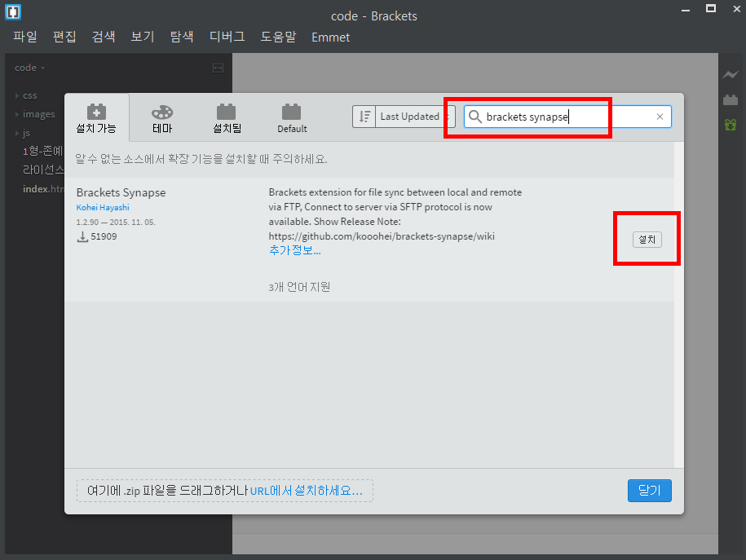The height and width of the screenshot is (560, 746).
Task: Open the 보기 menu
Action: (x=142, y=37)
